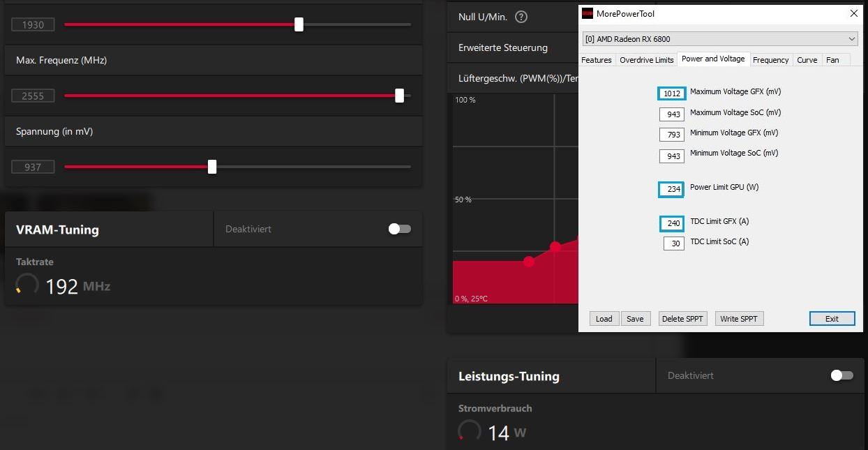Click the slider handle for value 1930
The width and height of the screenshot is (868, 450).
299,24
